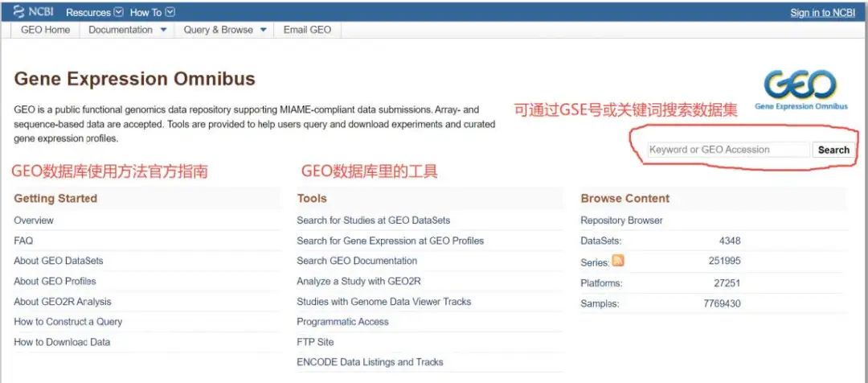Open Search for Studies at GEO DataSets
This screenshot has height=383, width=868.
point(374,220)
